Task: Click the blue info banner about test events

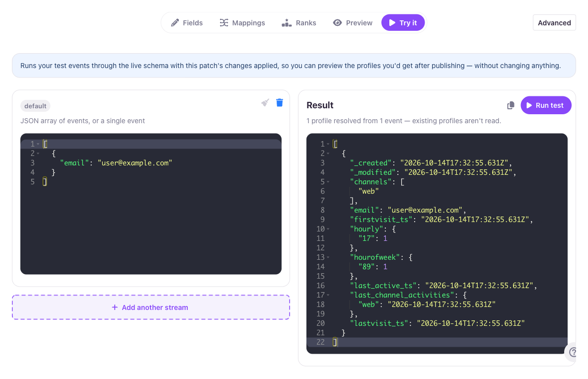Action: [294, 66]
